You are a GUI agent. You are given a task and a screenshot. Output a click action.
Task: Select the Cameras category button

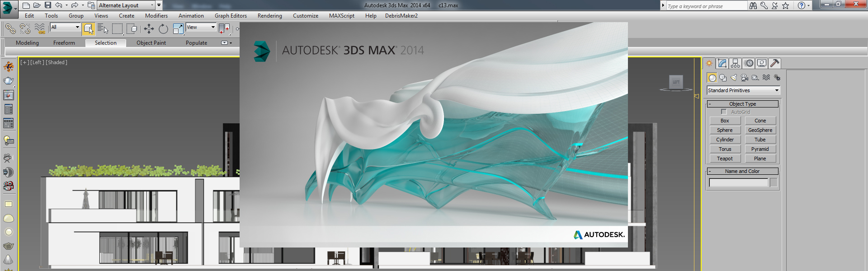745,78
